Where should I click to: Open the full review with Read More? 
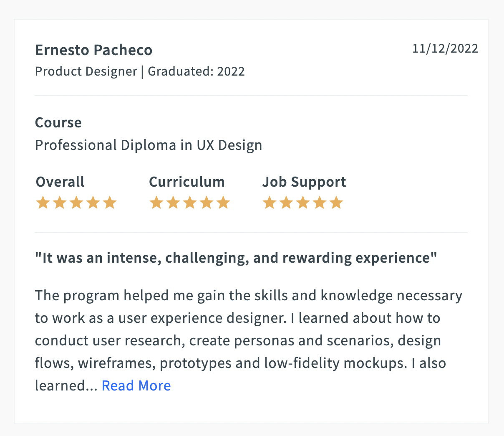click(136, 385)
